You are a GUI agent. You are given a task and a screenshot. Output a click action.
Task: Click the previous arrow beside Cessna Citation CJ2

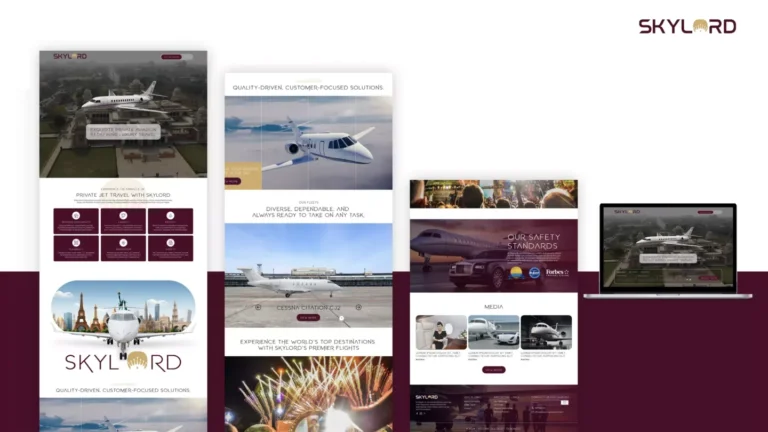coord(258,307)
